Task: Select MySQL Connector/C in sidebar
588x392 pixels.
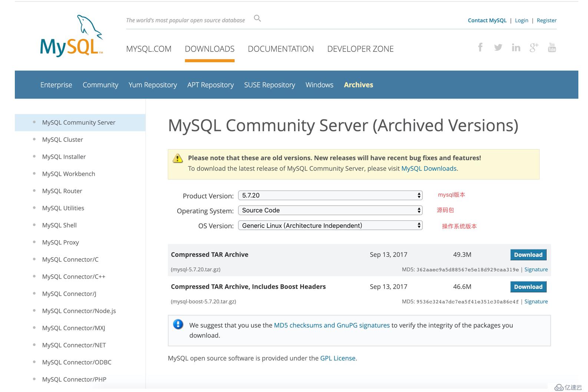Action: point(70,259)
